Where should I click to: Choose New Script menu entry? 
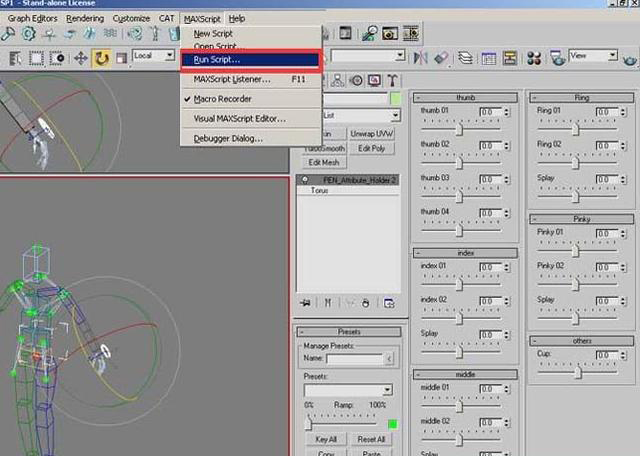[x=213, y=33]
